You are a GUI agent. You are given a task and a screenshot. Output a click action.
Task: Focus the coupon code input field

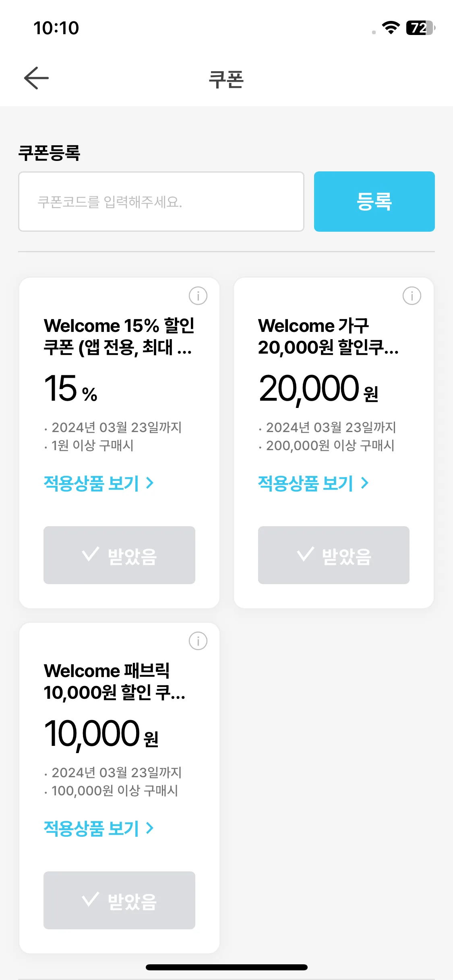tap(161, 202)
